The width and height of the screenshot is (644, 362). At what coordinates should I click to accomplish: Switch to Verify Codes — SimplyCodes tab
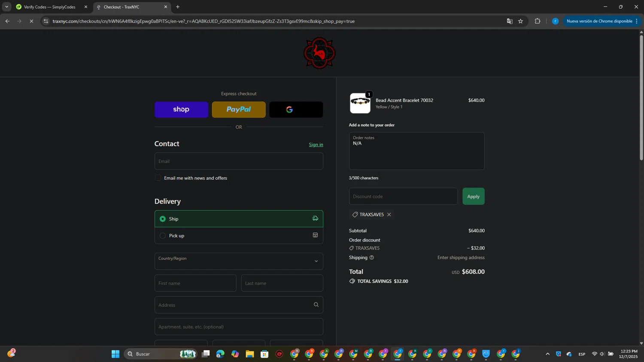pos(49,7)
